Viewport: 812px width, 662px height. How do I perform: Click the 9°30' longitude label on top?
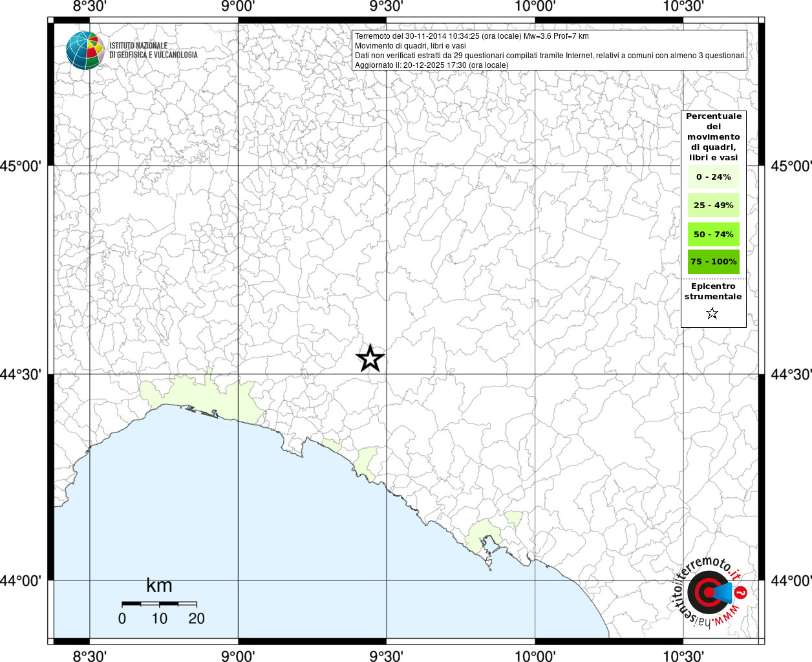(387, 6)
